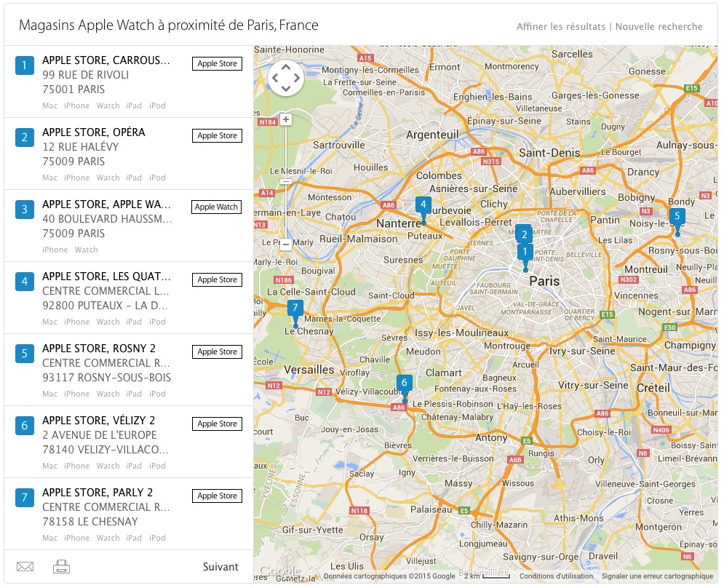Click the address 99 RUE DE RIVOLI
This screenshot has width=724, height=588.
pos(86,75)
